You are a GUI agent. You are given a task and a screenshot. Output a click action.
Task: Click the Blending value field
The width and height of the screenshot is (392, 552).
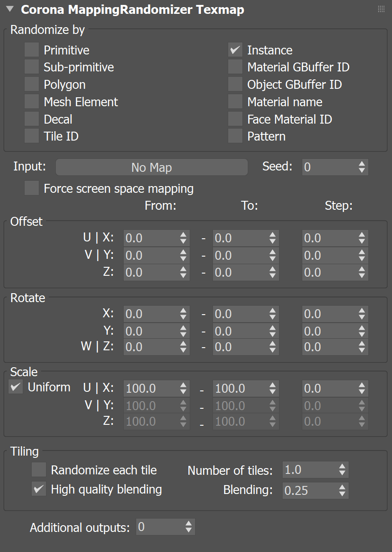pyautogui.click(x=310, y=490)
